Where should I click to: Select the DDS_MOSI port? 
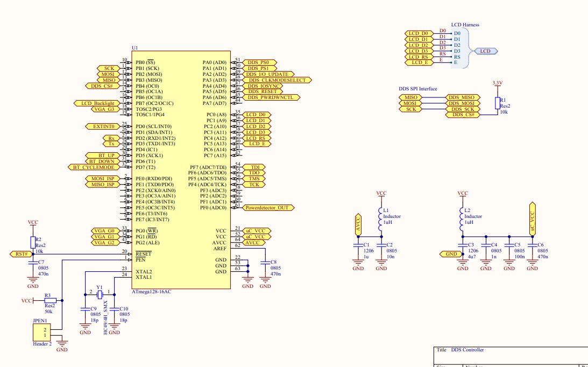coord(463,103)
